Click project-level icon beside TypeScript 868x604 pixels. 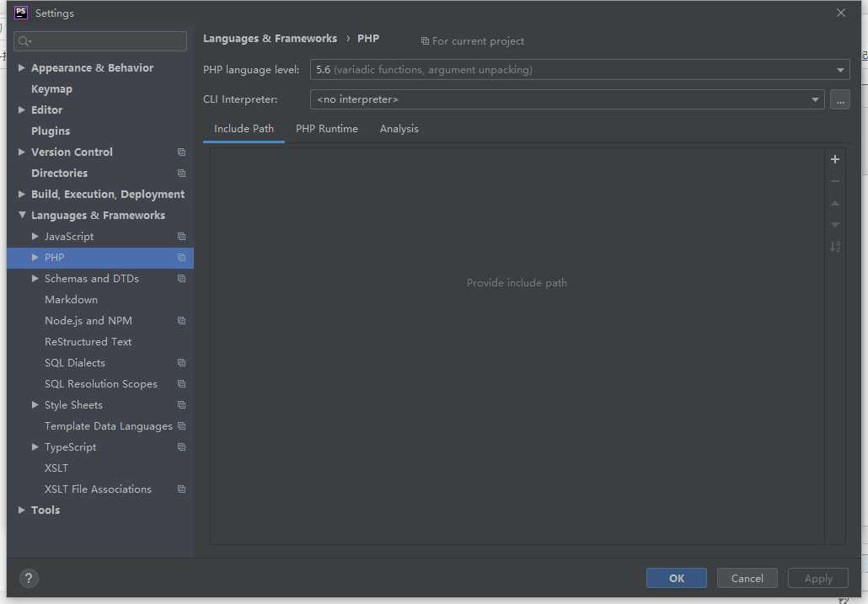[x=181, y=447]
